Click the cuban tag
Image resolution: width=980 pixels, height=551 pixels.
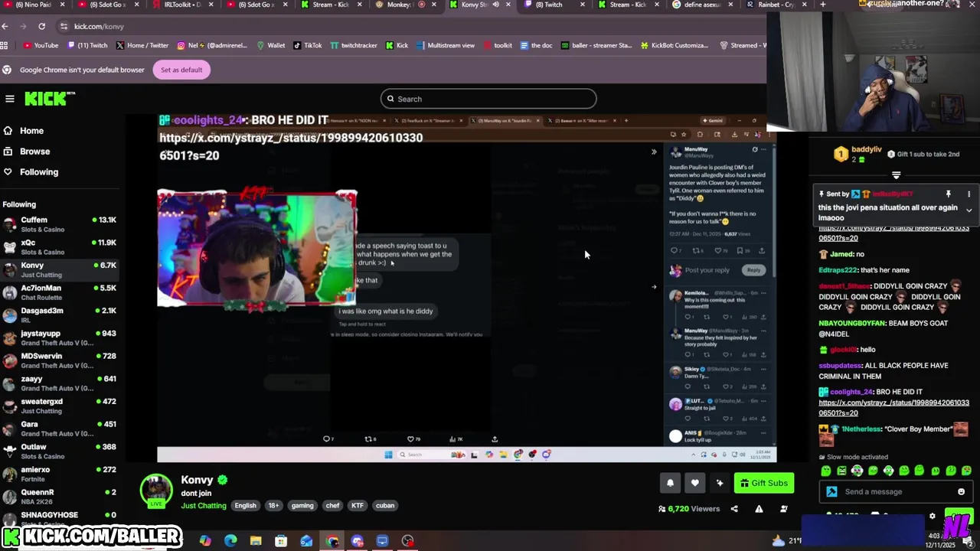(385, 505)
